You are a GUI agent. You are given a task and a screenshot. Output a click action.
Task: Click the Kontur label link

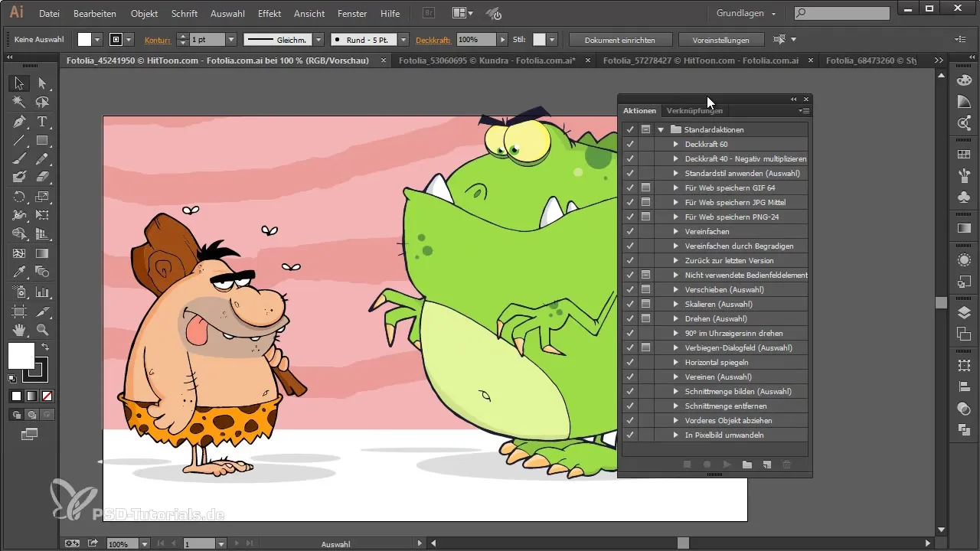point(159,39)
